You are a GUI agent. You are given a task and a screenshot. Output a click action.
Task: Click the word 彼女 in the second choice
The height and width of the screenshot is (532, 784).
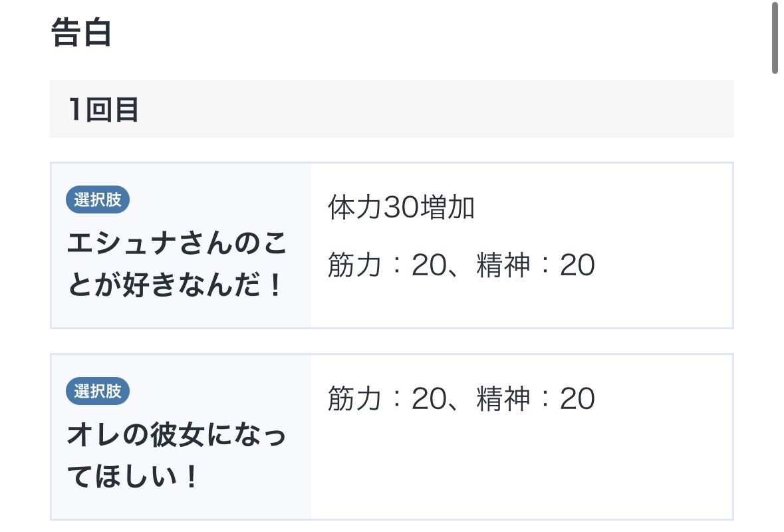click(176, 436)
